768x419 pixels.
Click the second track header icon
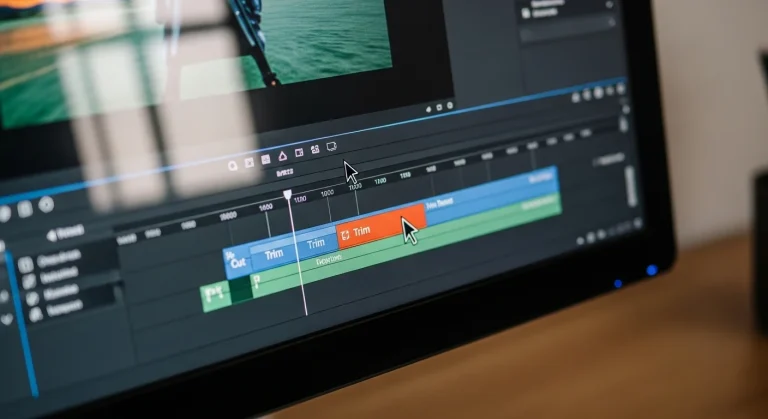click(x=29, y=281)
